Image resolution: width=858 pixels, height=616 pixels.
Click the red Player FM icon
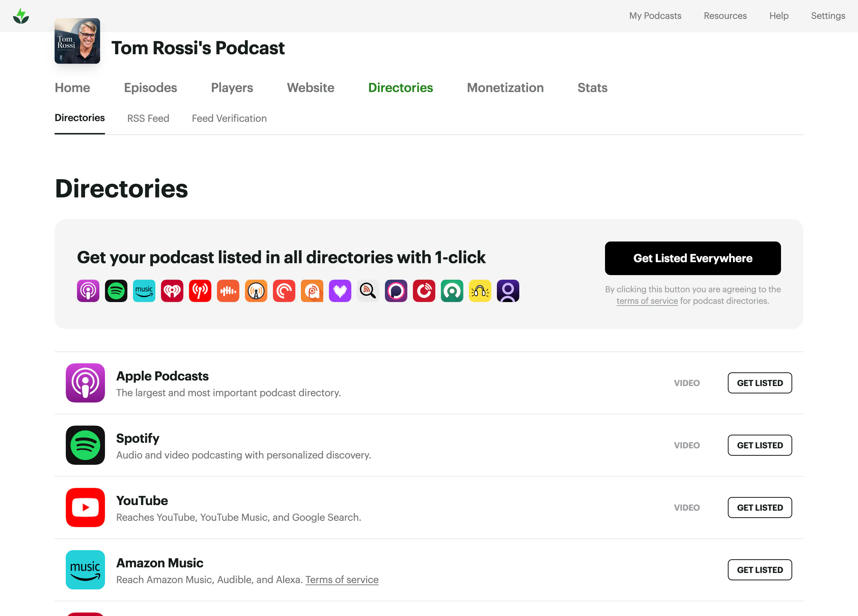(x=424, y=291)
